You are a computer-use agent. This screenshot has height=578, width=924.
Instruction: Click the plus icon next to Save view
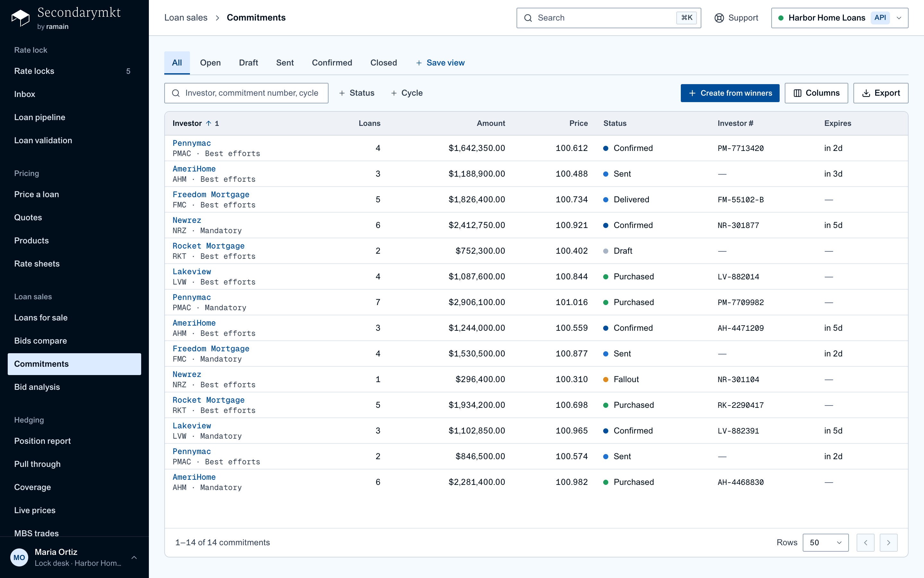tap(419, 63)
